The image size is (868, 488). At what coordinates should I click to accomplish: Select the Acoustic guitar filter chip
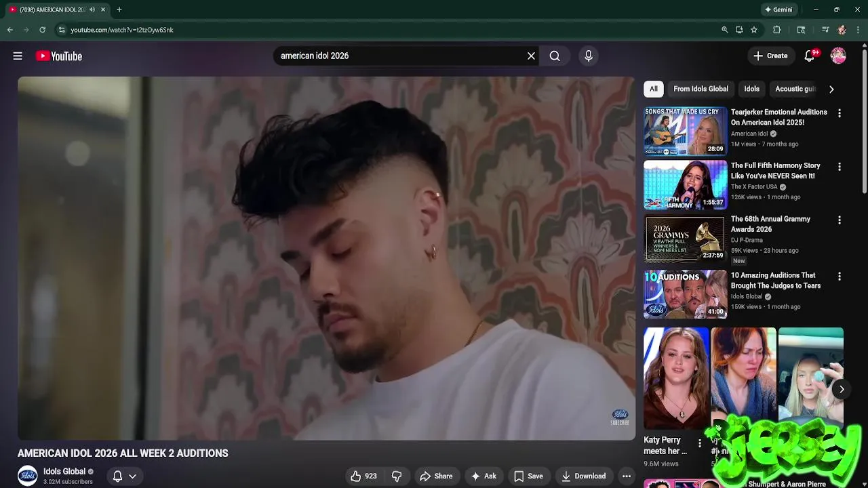click(795, 89)
